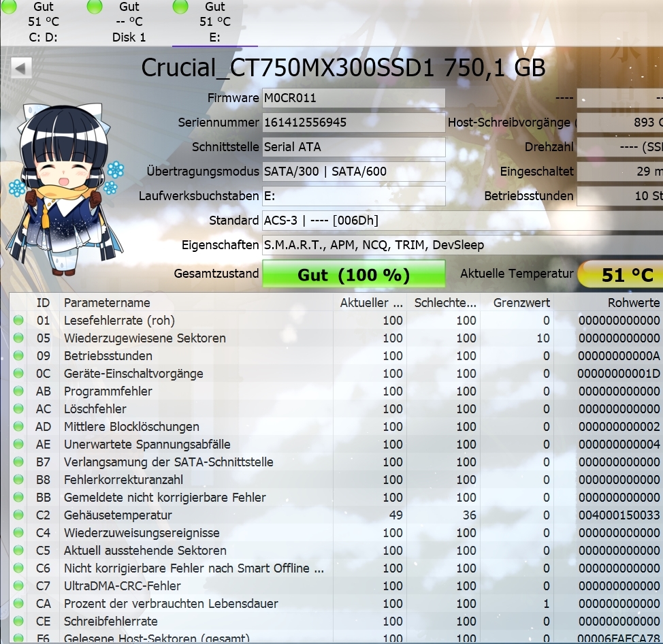This screenshot has width=663, height=644.
Task: Click the drive title Crucial_CT750MX300SSD1 750,1 GB
Action: click(343, 67)
